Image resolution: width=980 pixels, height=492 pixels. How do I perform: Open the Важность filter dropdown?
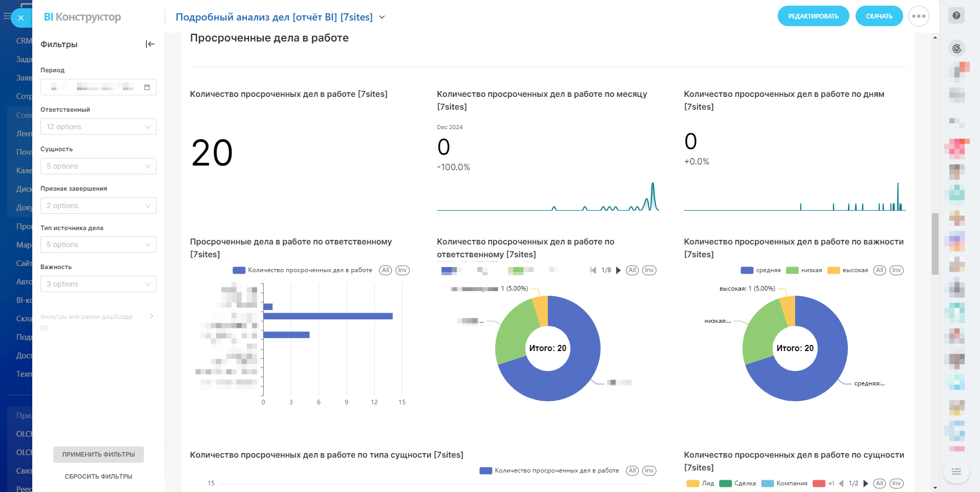98,284
